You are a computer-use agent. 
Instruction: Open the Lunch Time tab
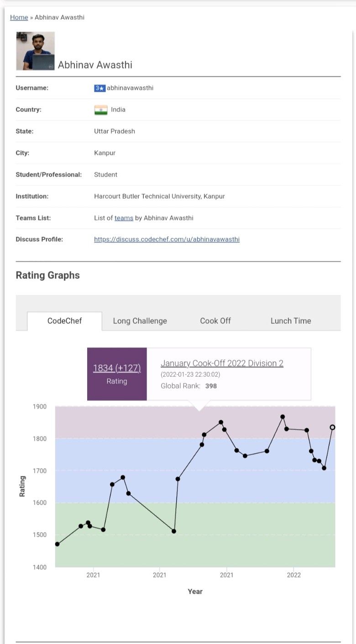pyautogui.click(x=291, y=321)
